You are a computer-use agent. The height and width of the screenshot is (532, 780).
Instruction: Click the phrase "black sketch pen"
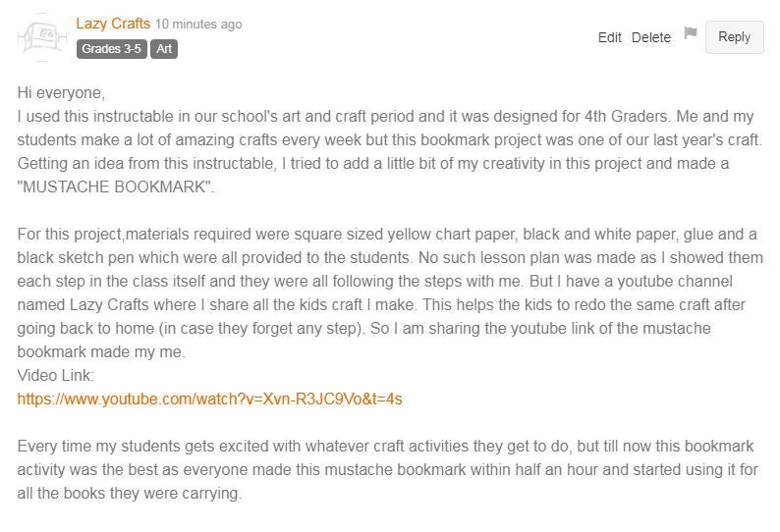[81, 258]
